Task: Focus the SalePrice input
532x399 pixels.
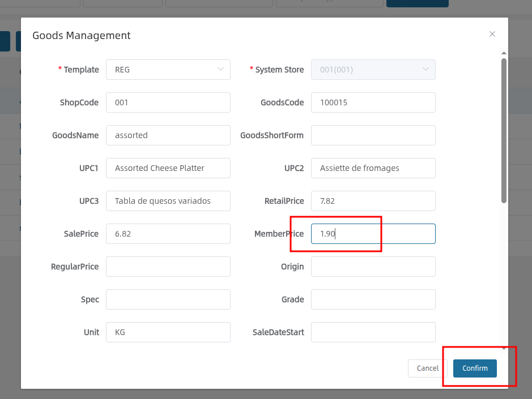Action: tap(168, 234)
